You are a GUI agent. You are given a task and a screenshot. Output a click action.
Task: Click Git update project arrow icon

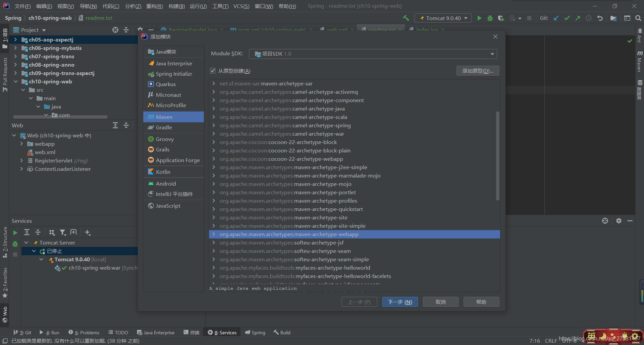(556, 18)
